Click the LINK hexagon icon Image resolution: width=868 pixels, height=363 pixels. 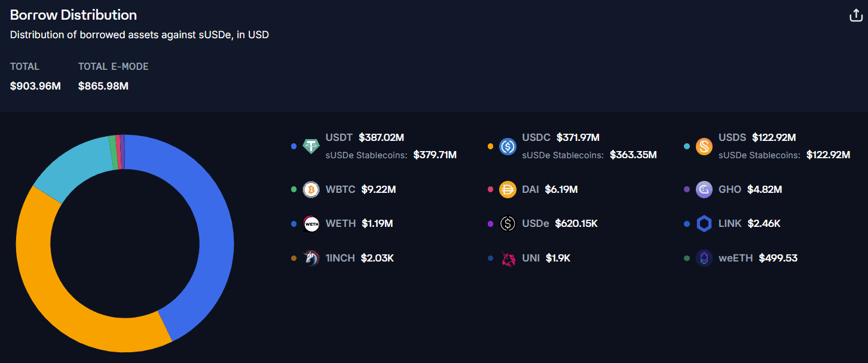704,224
